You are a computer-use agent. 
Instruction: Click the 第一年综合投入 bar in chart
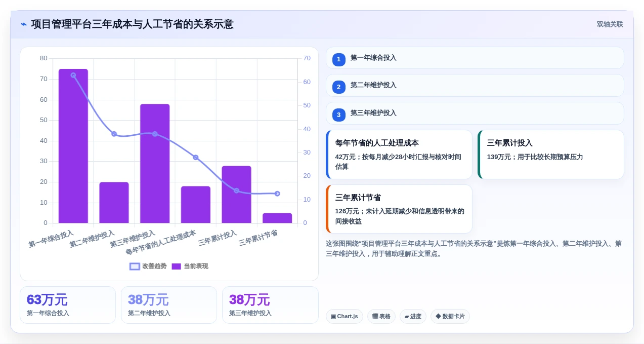73,146
